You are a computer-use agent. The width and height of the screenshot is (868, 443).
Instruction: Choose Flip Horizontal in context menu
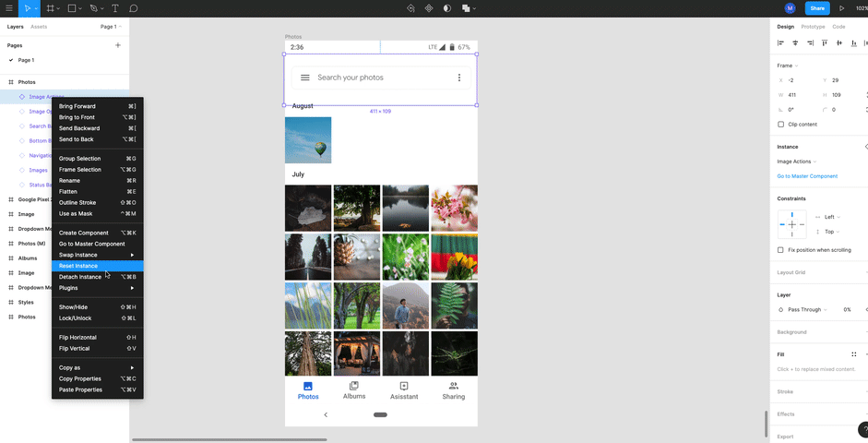click(98, 337)
